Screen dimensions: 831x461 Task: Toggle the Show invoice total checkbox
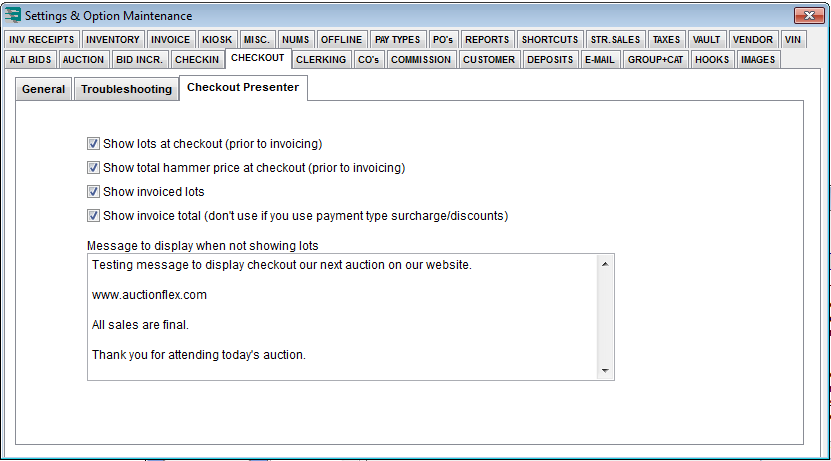[x=94, y=216]
